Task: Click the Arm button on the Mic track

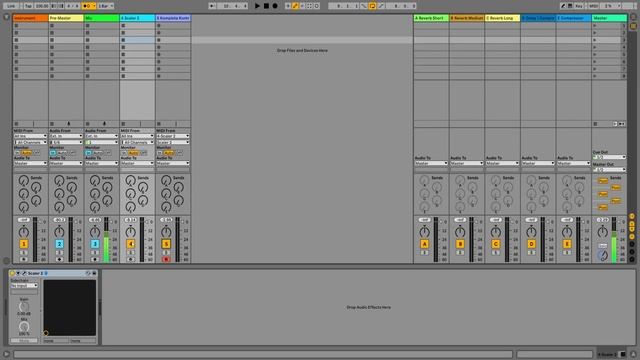Action: 95,259
